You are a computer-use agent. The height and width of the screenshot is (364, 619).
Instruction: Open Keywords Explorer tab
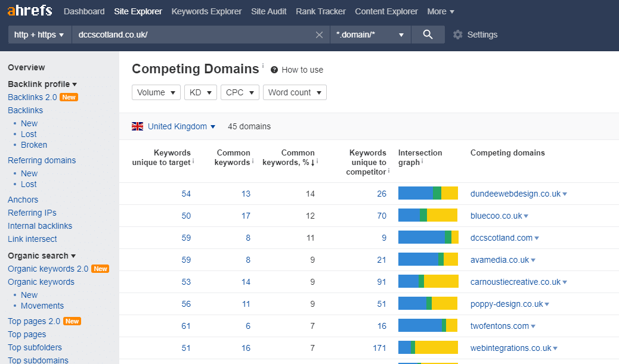[206, 11]
